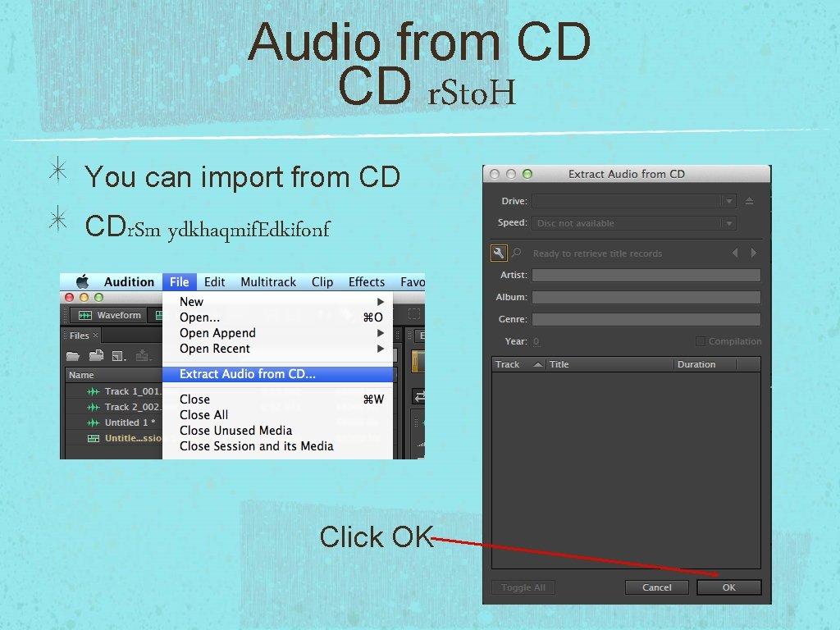Toggle the Compilation checkbox
Image resolution: width=840 pixels, height=630 pixels.
tap(700, 341)
